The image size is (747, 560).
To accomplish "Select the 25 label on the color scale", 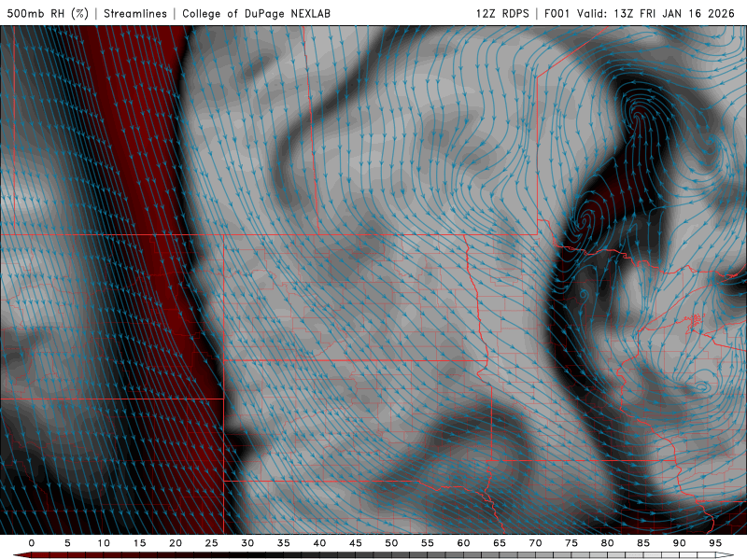I will point(212,543).
